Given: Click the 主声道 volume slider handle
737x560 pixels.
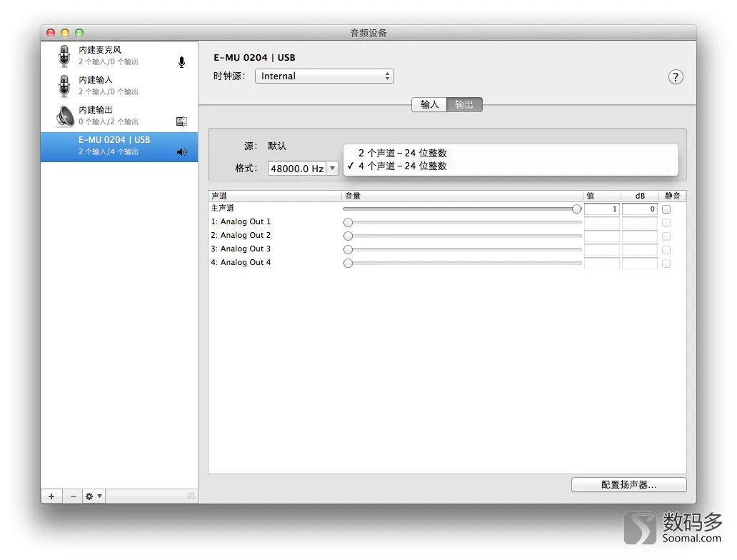Looking at the screenshot, I should point(577,209).
